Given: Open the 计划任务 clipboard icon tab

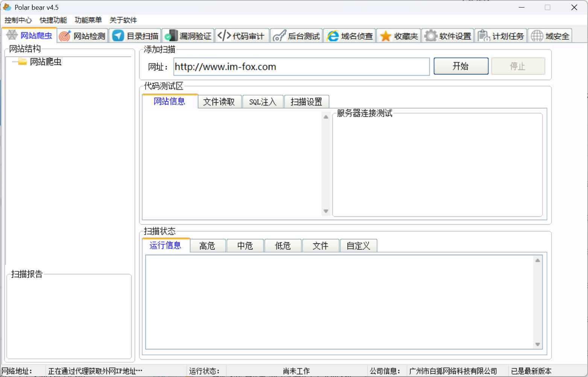Looking at the screenshot, I should click(x=501, y=36).
